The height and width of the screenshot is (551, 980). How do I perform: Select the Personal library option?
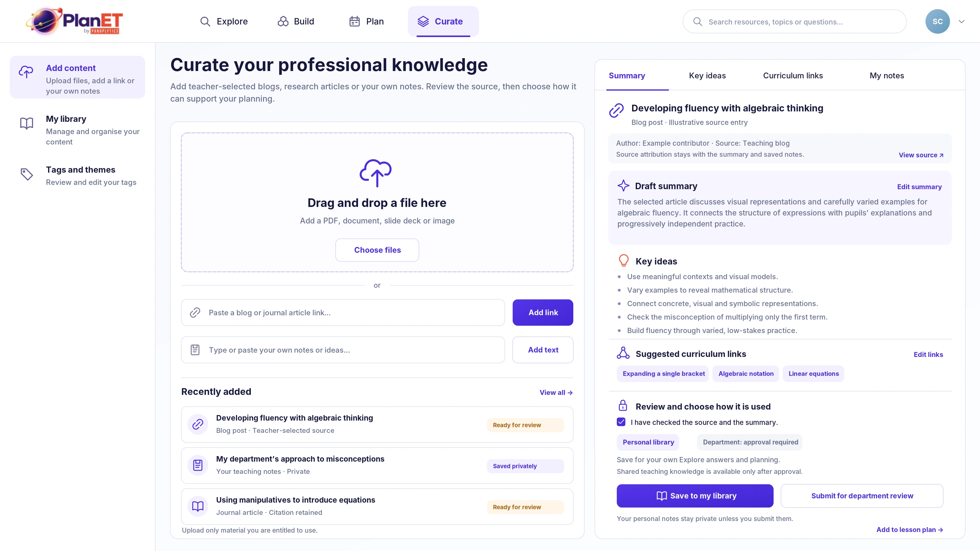(x=648, y=442)
